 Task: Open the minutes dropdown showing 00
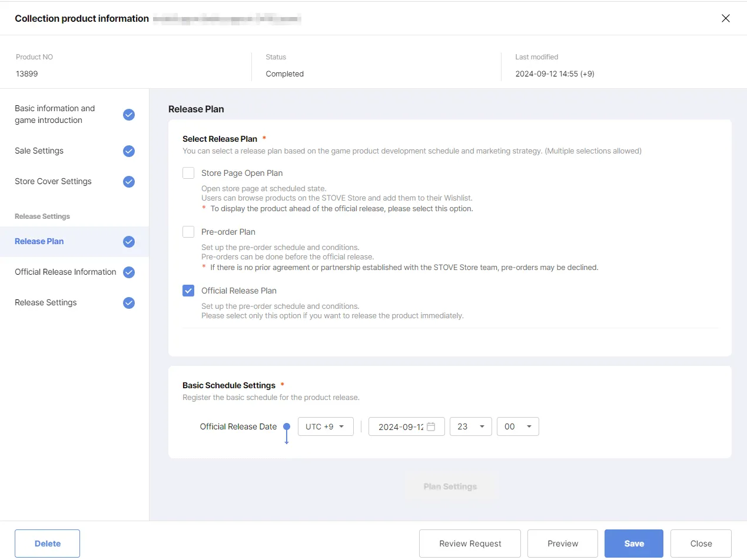tap(517, 426)
